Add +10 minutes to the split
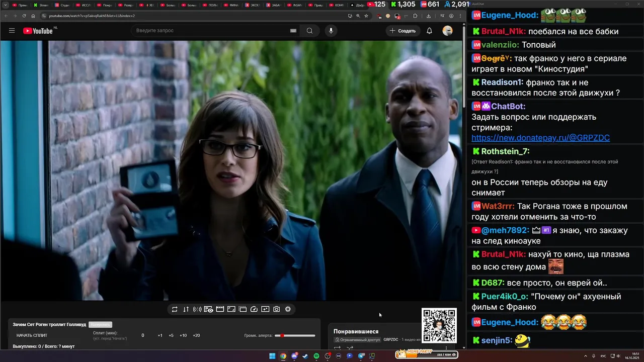The image size is (644, 362). click(x=183, y=335)
